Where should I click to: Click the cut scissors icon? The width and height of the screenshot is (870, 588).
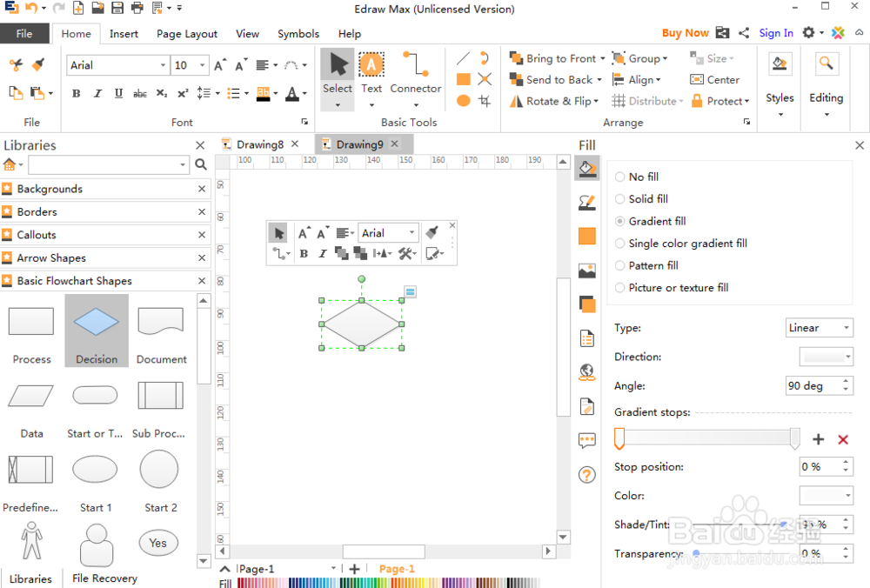pos(16,65)
